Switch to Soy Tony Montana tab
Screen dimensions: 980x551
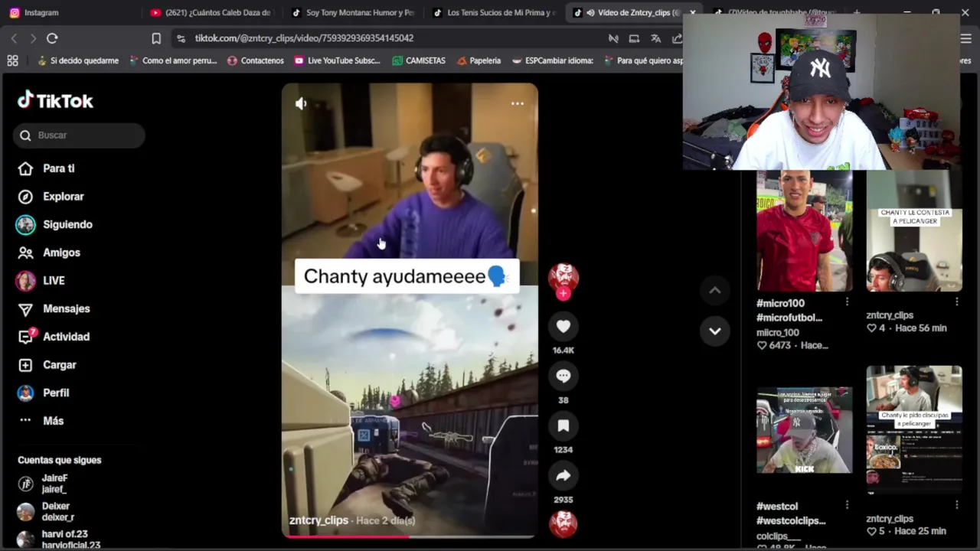(x=352, y=12)
